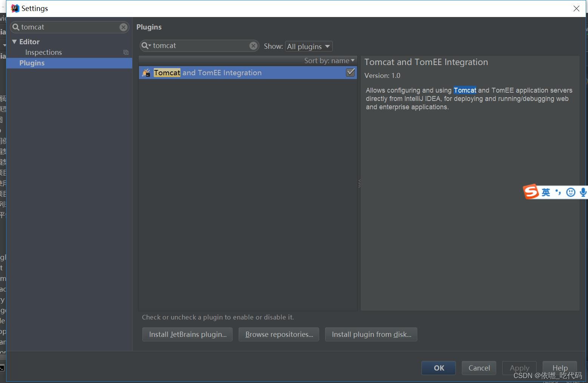588x383 pixels.
Task: Focus the plugins search input field
Action: point(200,46)
